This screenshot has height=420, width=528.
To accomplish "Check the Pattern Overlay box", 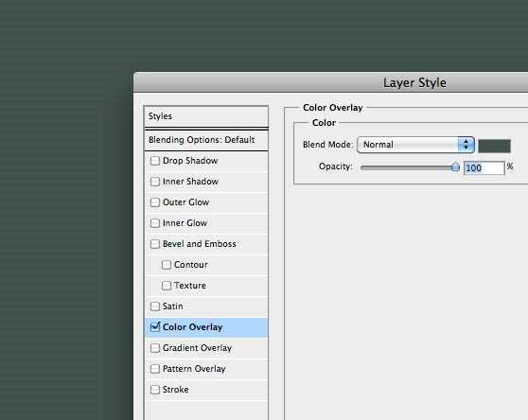I will point(155,369).
